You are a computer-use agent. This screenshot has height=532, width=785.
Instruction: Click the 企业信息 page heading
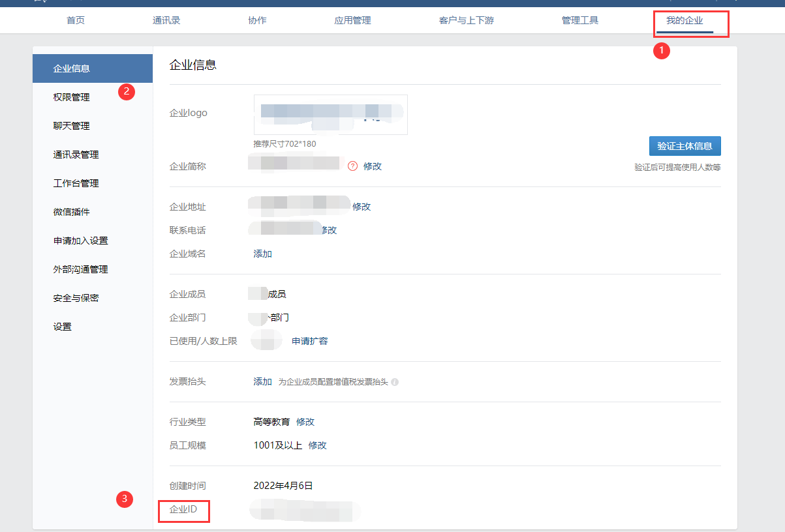click(193, 65)
